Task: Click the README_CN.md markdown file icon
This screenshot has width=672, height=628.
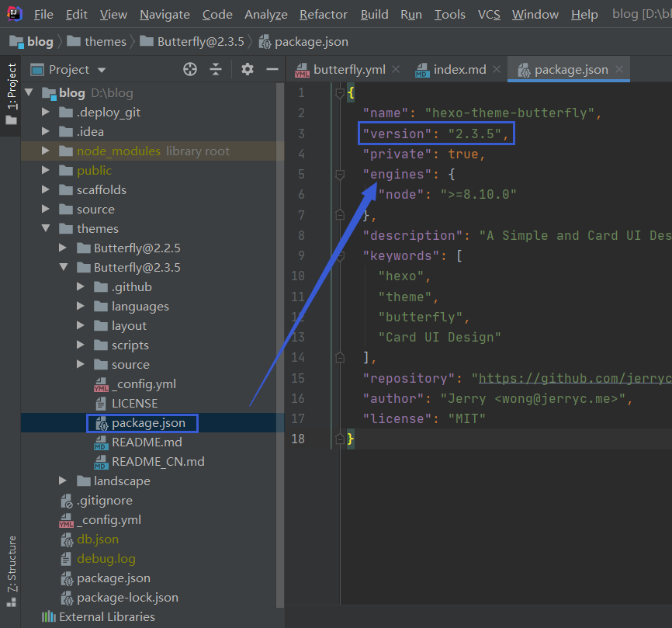Action: (x=101, y=462)
